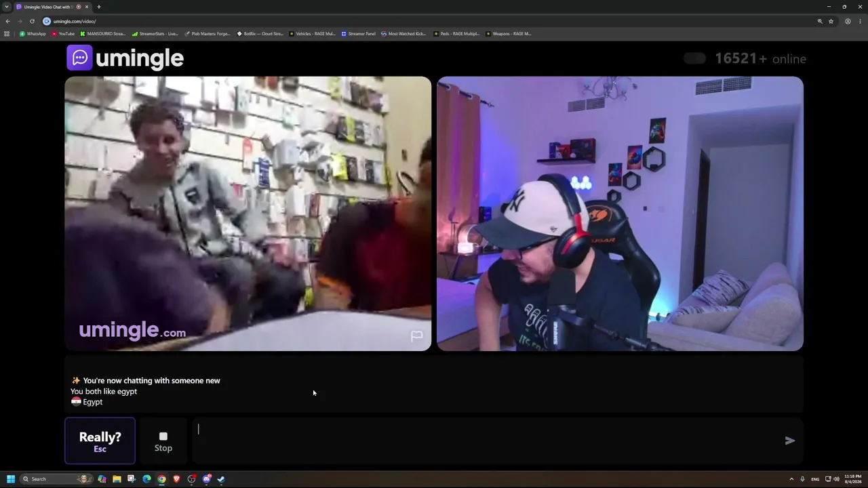Image resolution: width=868 pixels, height=488 pixels.
Task: Open a new browser tab
Action: tap(99, 7)
